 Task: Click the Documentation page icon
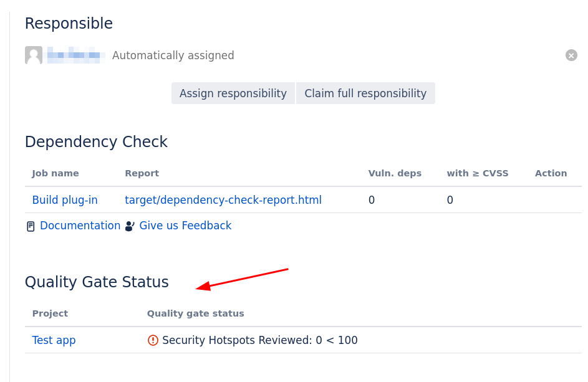[31, 226]
